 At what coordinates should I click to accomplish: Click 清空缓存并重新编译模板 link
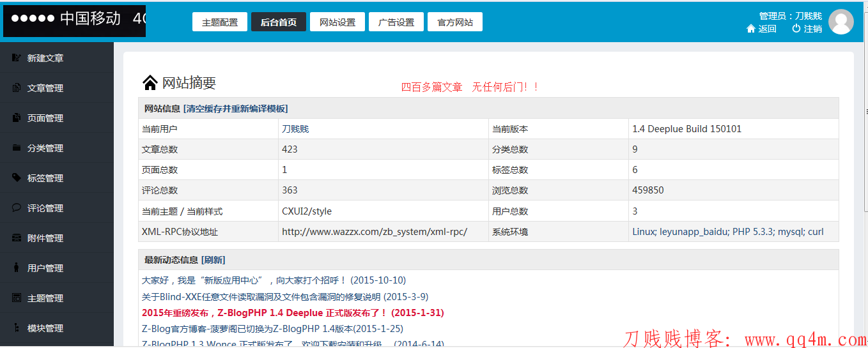click(235, 109)
